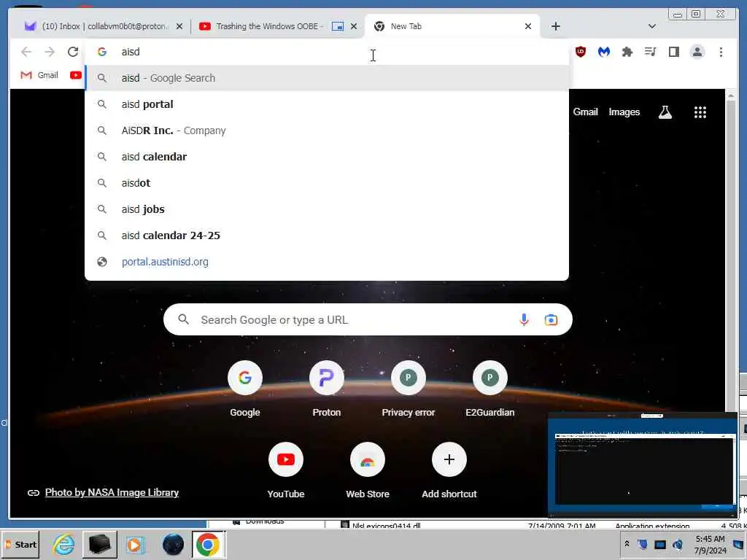Image resolution: width=747 pixels, height=560 pixels.
Task: Search by image with the camera icon
Action: tap(551, 319)
